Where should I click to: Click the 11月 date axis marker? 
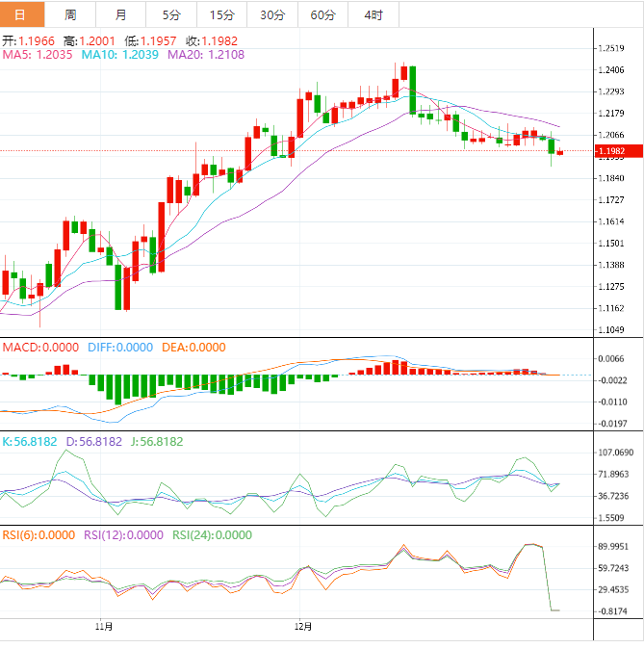pos(105,626)
